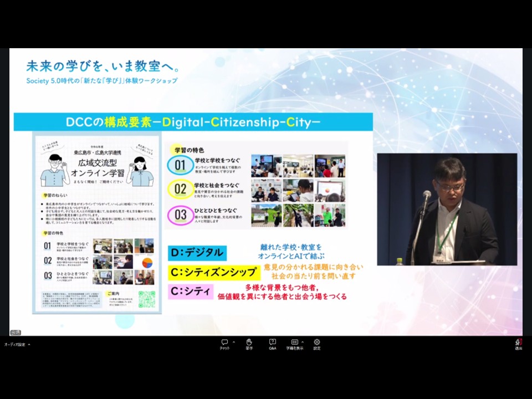
Task: Click the blue D:デジタル label
Action: tap(197, 253)
